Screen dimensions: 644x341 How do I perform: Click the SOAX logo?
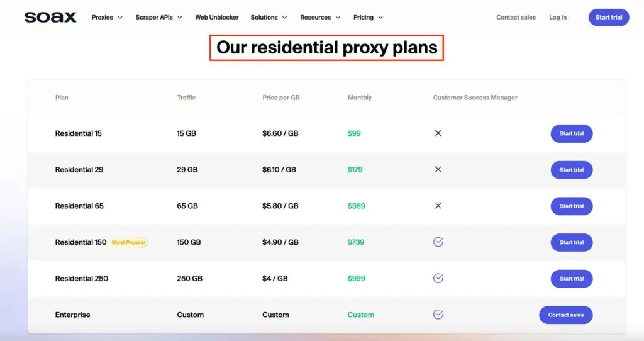[x=50, y=17]
